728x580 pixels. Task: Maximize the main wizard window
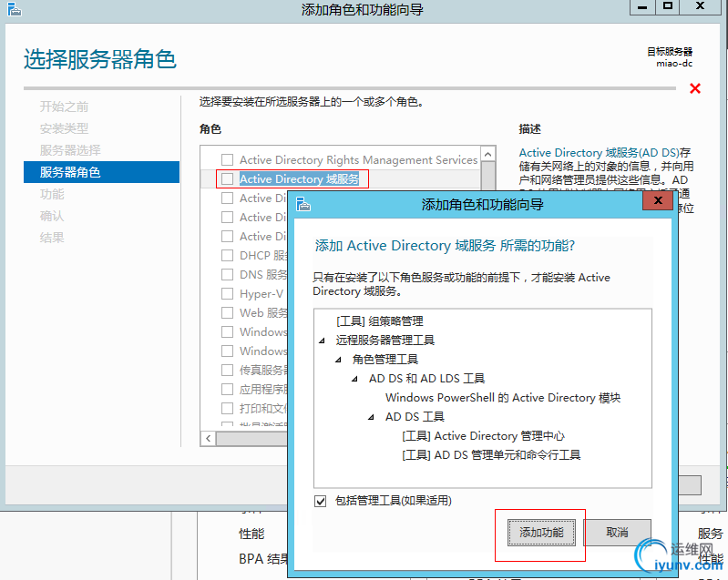[668, 7]
